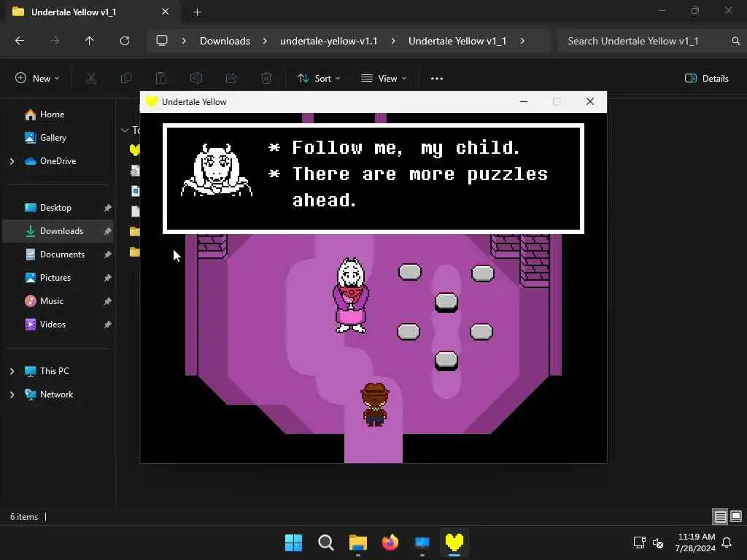The height and width of the screenshot is (560, 747).
Task: Click the up-directory arrow
Action: click(89, 41)
